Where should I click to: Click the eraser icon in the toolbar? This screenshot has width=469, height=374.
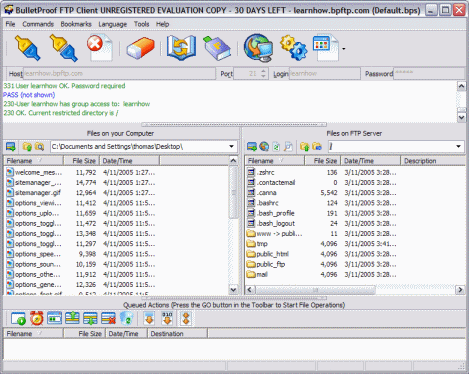pyautogui.click(x=140, y=48)
